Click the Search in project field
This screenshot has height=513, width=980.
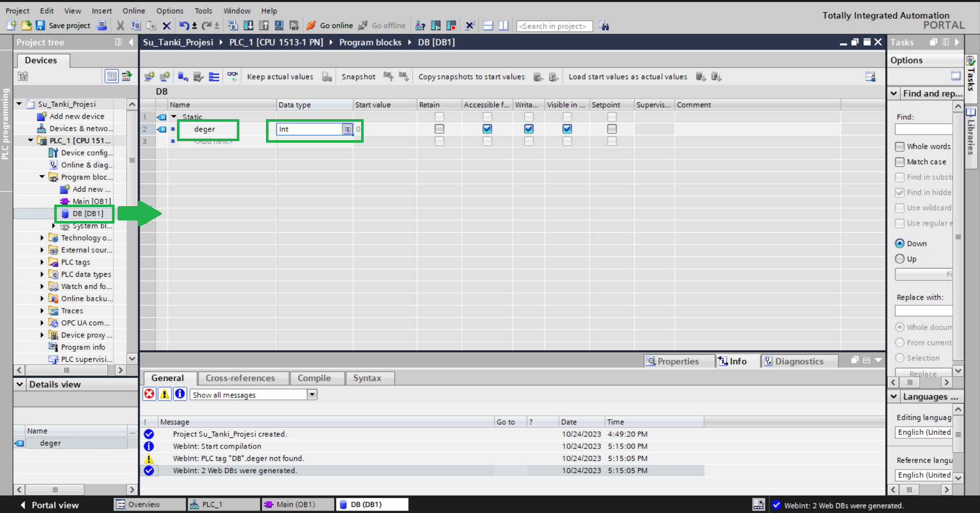click(x=553, y=26)
